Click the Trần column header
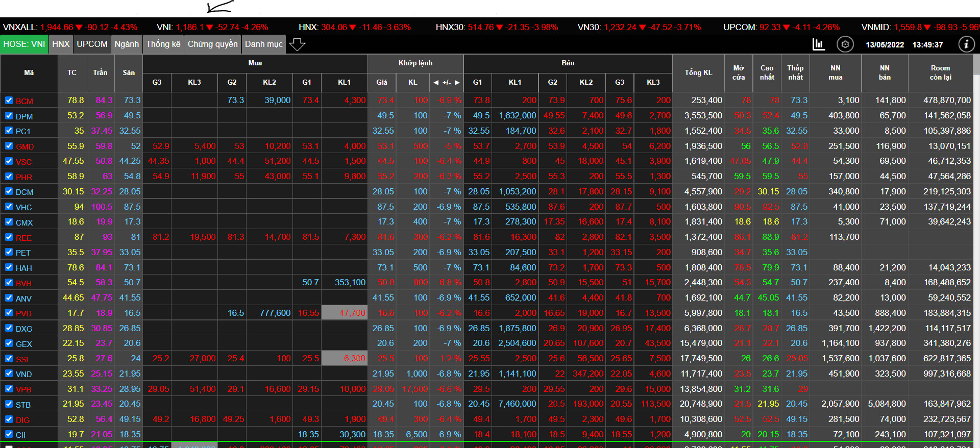This screenshot has width=980, height=448. coord(100,73)
